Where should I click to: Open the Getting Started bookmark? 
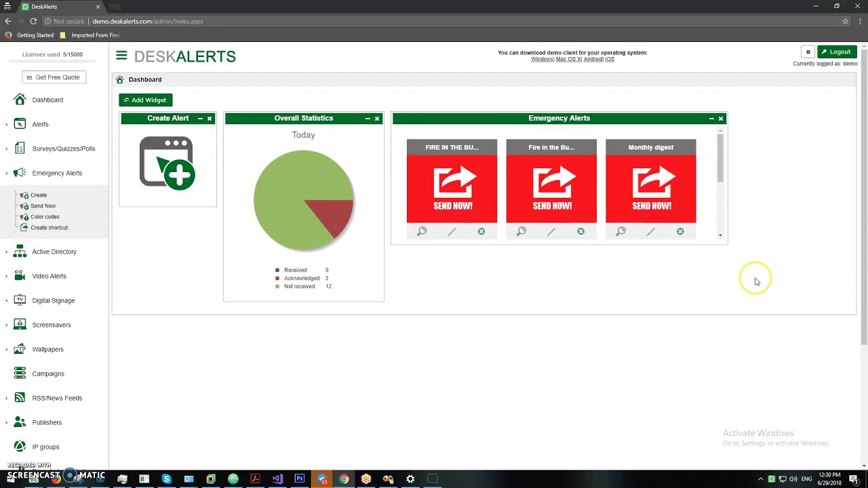29,35
